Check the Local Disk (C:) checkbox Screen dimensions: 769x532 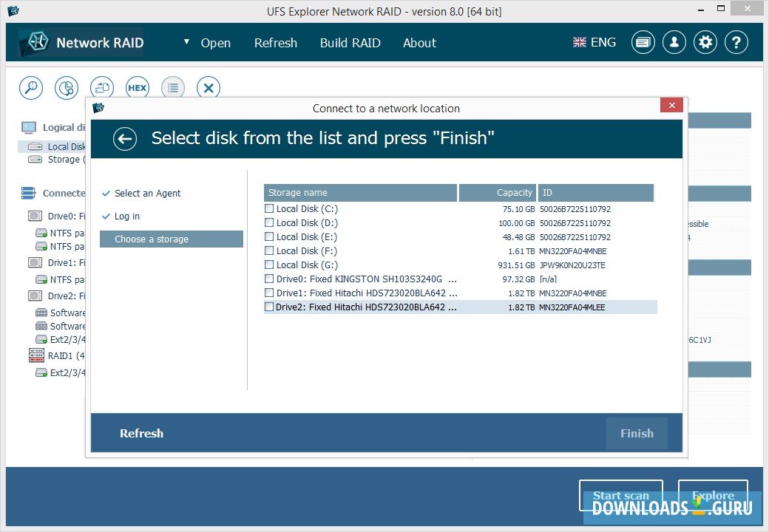268,208
